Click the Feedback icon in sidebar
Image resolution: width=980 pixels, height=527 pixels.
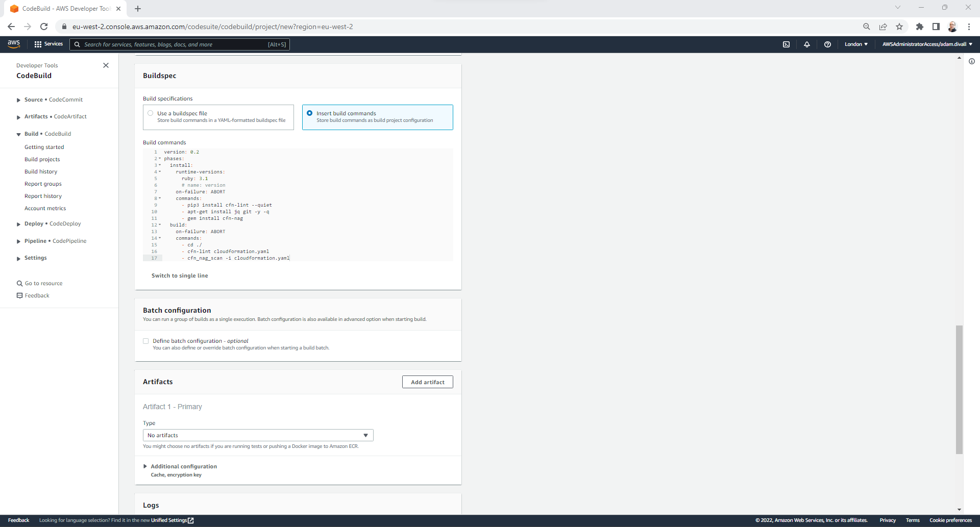point(19,295)
